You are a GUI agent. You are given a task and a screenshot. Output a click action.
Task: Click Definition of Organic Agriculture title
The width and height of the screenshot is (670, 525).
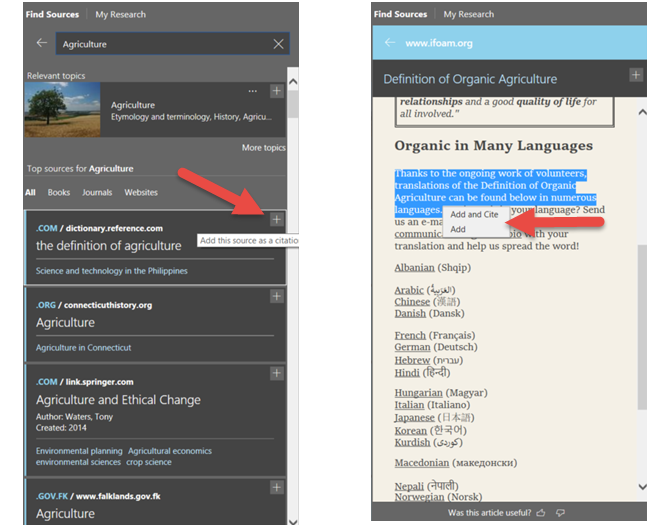470,79
